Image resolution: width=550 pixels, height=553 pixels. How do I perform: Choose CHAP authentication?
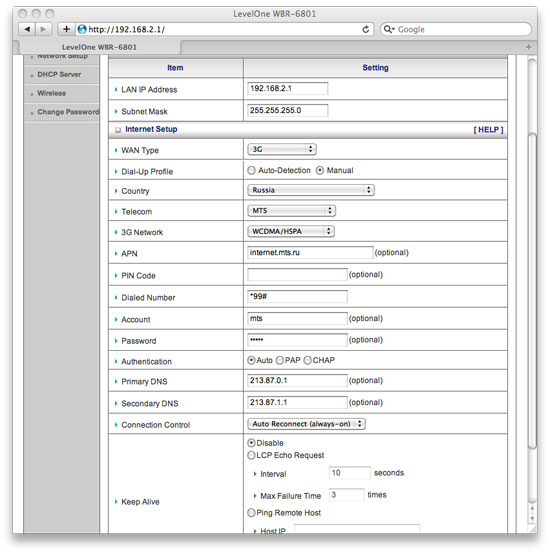coord(308,360)
